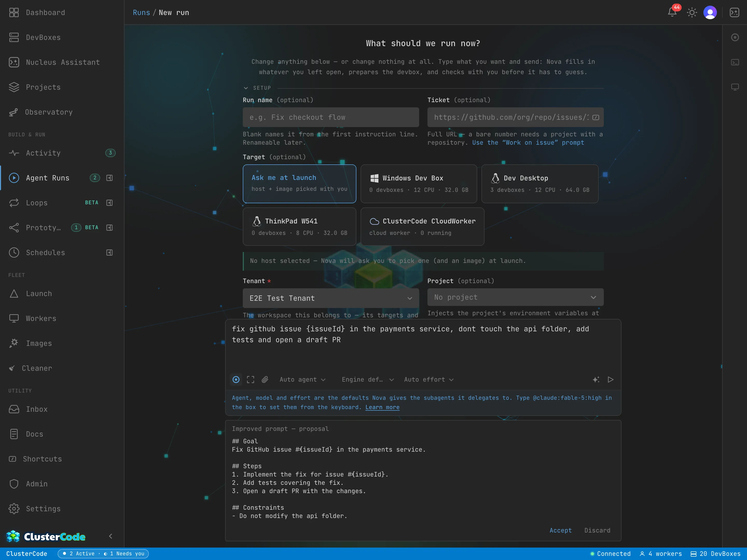Screen dimensions: 747x560
Task: Accept the improved prompt proposal
Action: [x=560, y=530]
